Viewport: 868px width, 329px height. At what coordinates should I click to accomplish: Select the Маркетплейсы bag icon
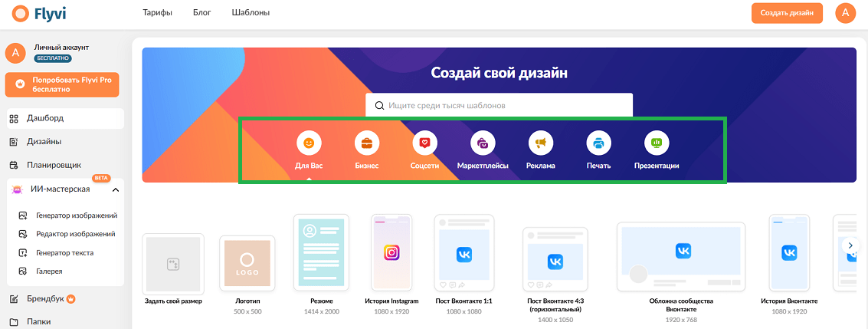pos(483,143)
